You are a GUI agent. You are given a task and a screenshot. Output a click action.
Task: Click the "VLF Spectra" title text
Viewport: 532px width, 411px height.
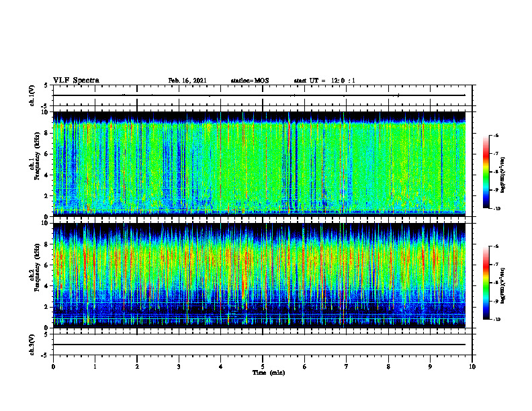[x=76, y=81]
